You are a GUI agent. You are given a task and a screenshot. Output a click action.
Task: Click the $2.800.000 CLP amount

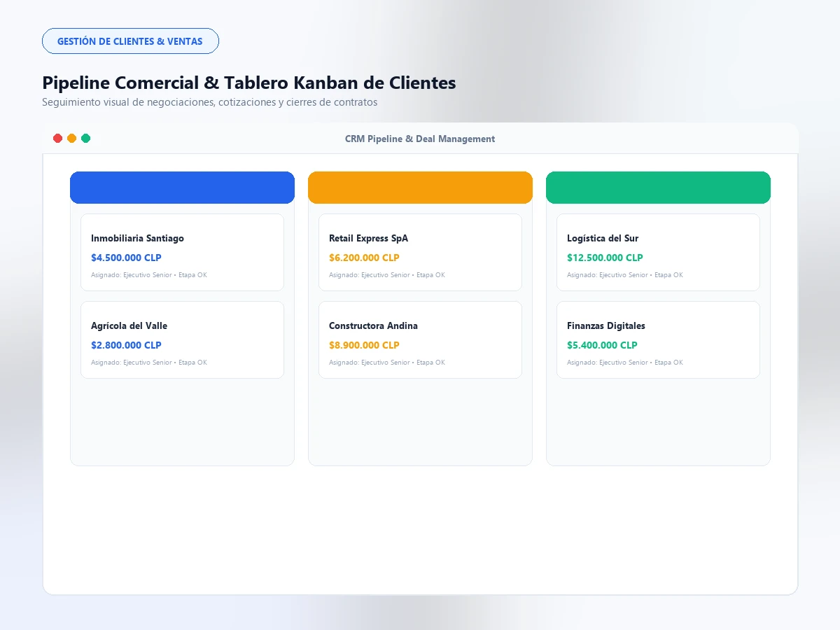(x=126, y=345)
